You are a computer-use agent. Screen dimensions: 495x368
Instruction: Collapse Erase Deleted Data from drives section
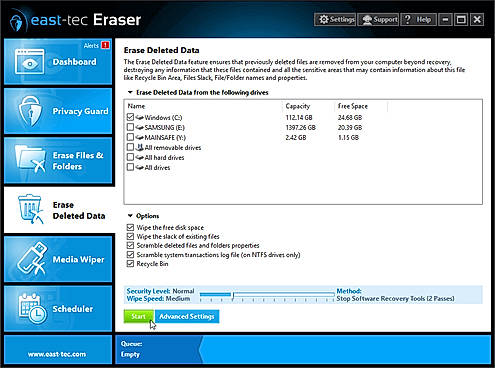coord(130,92)
